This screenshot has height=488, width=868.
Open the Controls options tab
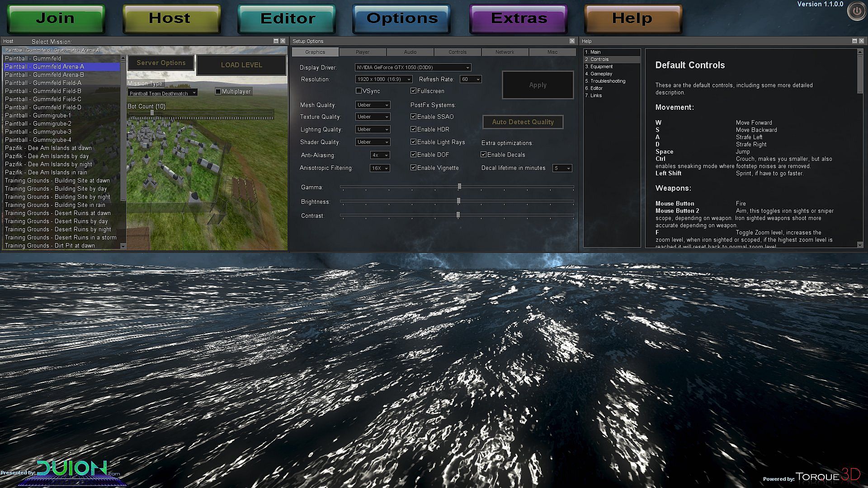[458, 52]
